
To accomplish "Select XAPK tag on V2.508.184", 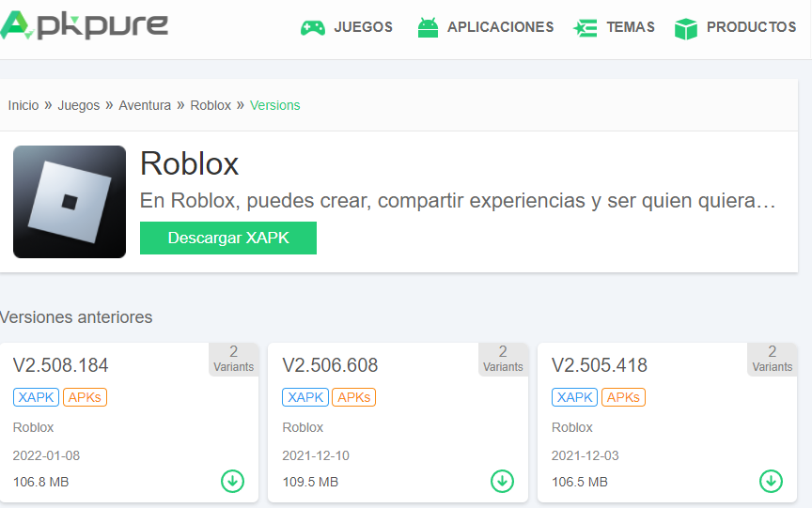I will pyautogui.click(x=37, y=397).
